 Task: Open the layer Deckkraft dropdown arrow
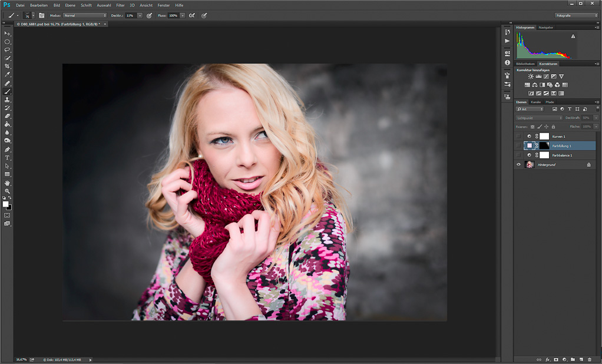tap(596, 118)
